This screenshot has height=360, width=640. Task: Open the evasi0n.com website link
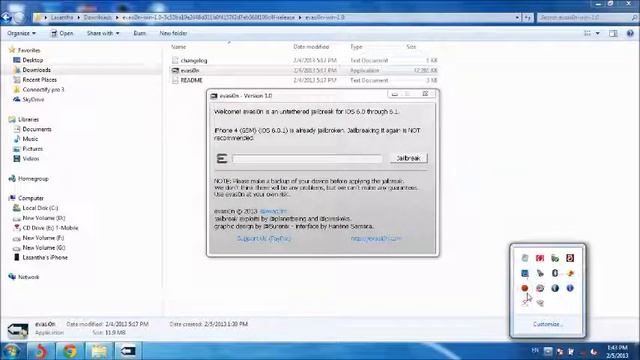[x=376, y=238]
